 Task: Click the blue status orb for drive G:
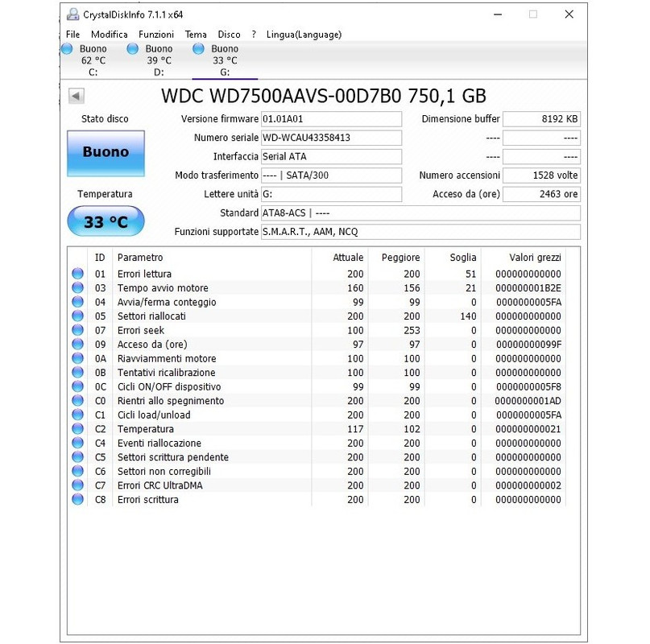199,49
